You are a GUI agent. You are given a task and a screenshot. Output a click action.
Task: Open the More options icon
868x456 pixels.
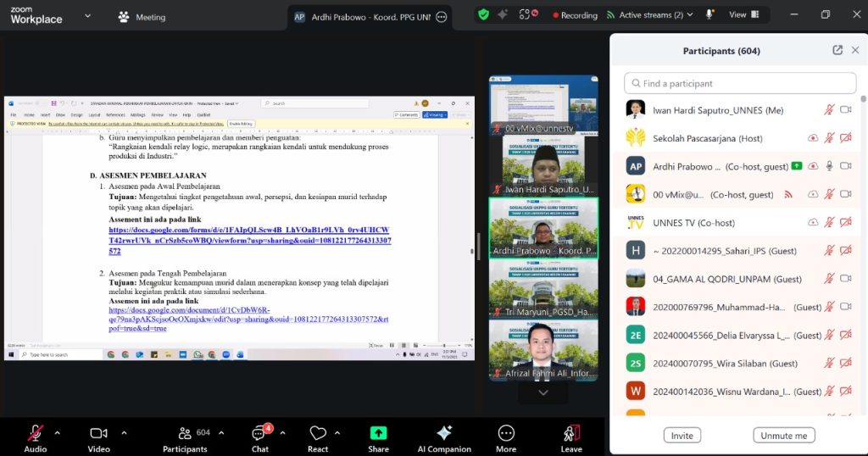click(x=506, y=433)
